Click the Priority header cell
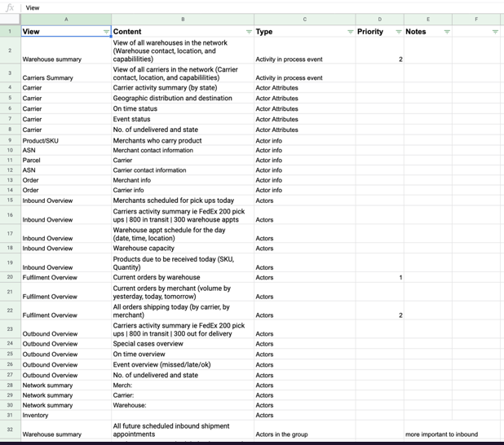Viewport: 504px width, 445px height. pyautogui.click(x=379, y=32)
